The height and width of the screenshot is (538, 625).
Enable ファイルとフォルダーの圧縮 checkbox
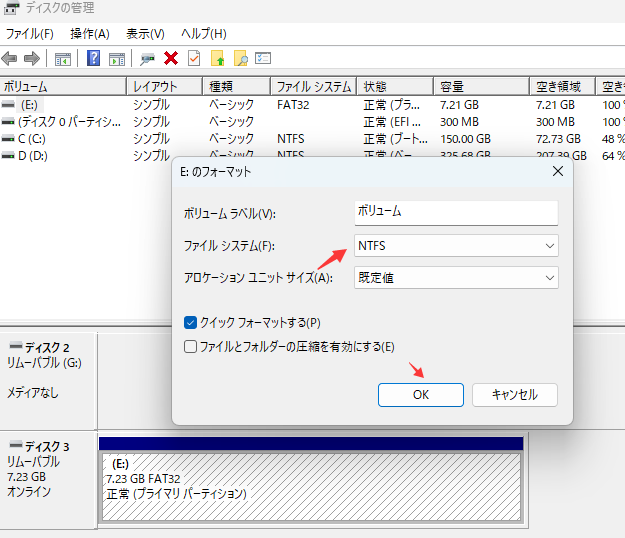coord(191,347)
